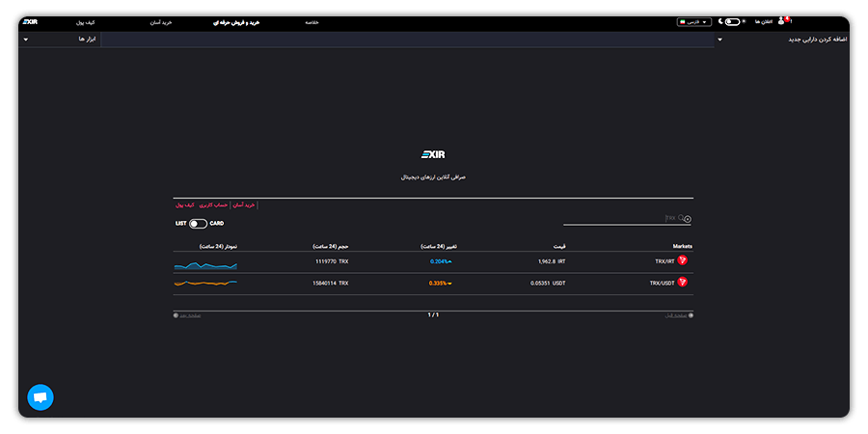Open the Farsi language dropdown
The width and height of the screenshot is (868, 434).
[693, 22]
